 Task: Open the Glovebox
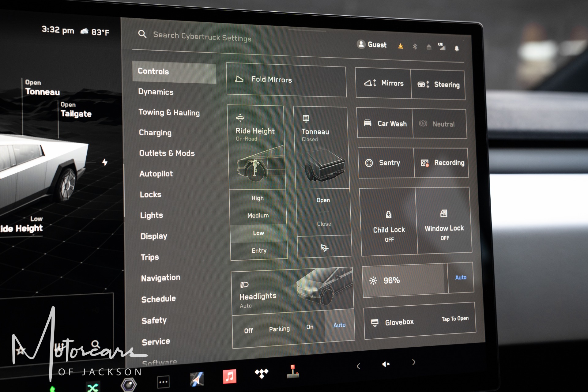pos(420,321)
